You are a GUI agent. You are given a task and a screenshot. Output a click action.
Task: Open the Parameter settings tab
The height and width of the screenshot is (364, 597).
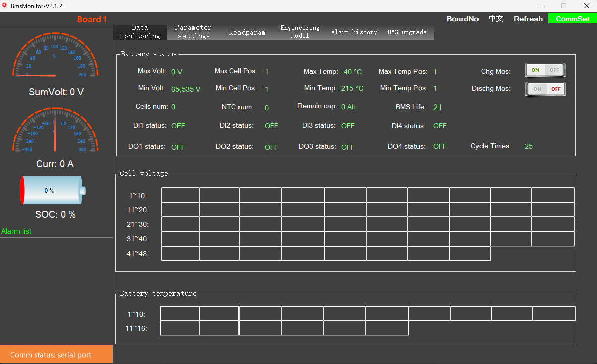193,32
